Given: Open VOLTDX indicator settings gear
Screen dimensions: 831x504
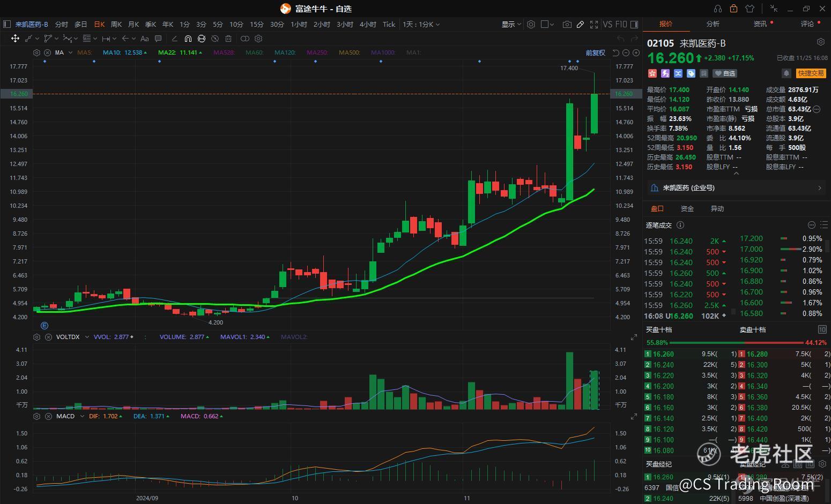Looking at the screenshot, I should (x=36, y=337).
